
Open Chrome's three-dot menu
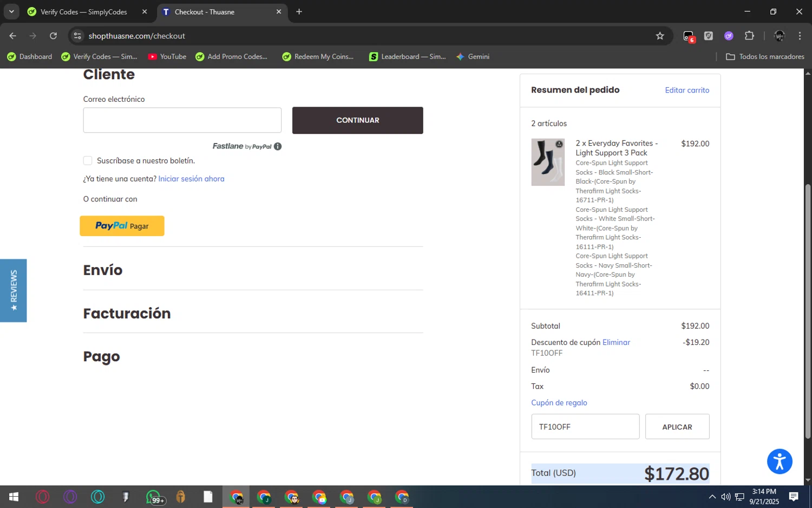click(x=800, y=36)
